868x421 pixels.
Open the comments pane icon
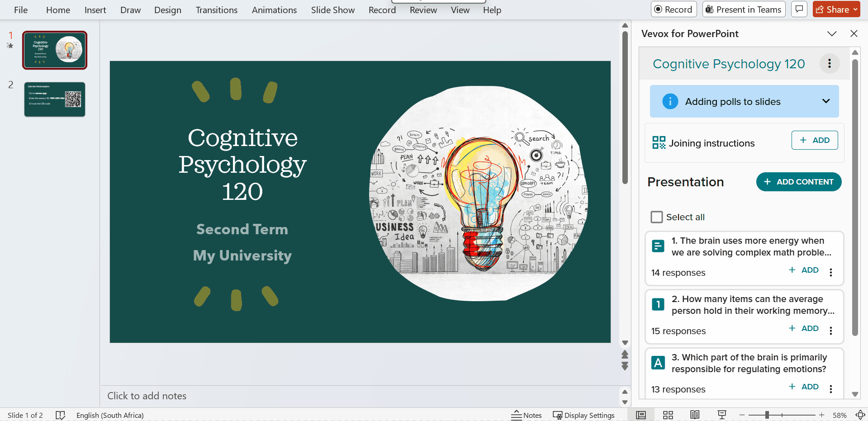[x=799, y=9]
